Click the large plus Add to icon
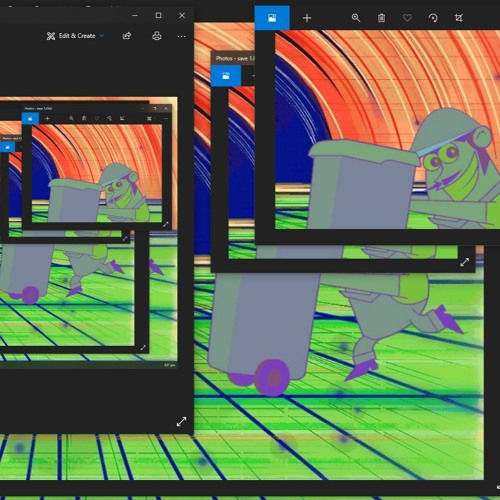The height and width of the screenshot is (500, 500). [x=307, y=18]
